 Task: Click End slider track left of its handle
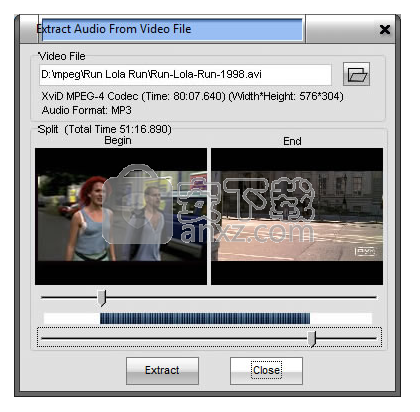click(174, 338)
